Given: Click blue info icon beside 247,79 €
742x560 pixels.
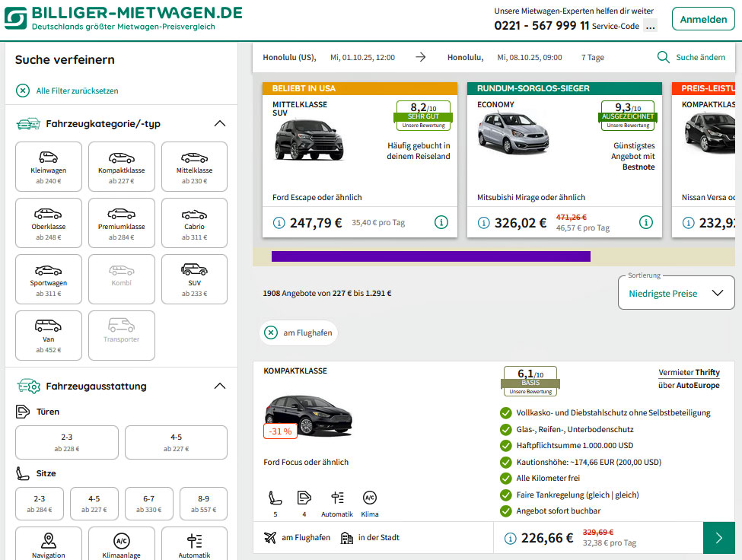Looking at the screenshot, I should [279, 222].
